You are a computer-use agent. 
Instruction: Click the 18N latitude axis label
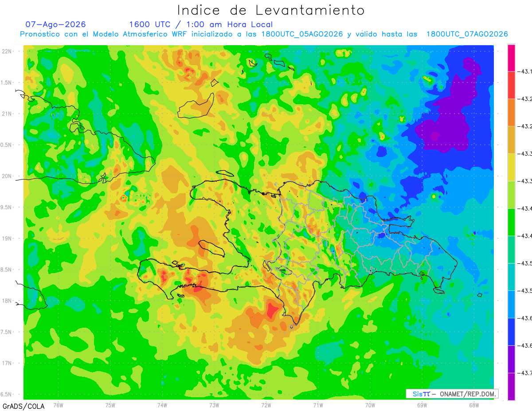pyautogui.click(x=8, y=301)
